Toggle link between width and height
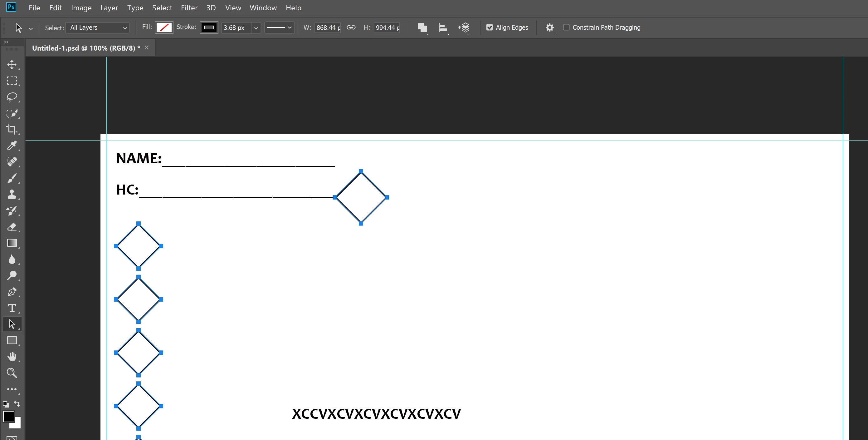The width and height of the screenshot is (868, 440). tap(351, 27)
